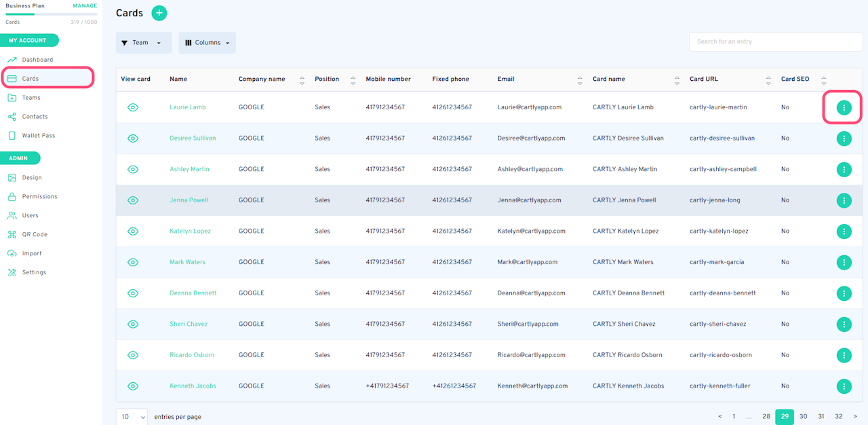Open Permissions lock icon in Admin section

(x=12, y=197)
